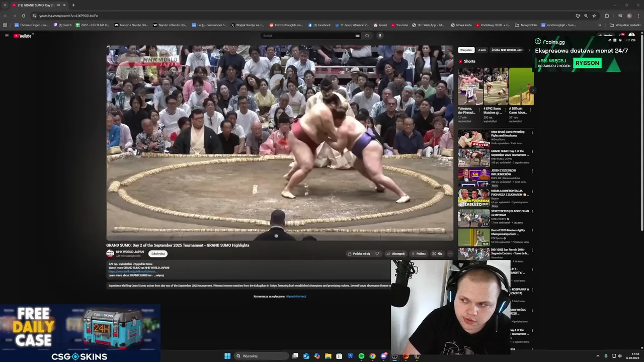This screenshot has width=644, height=362.
Task: Open the NHK WORLD-JAPAN channel name link
Action: point(130,252)
